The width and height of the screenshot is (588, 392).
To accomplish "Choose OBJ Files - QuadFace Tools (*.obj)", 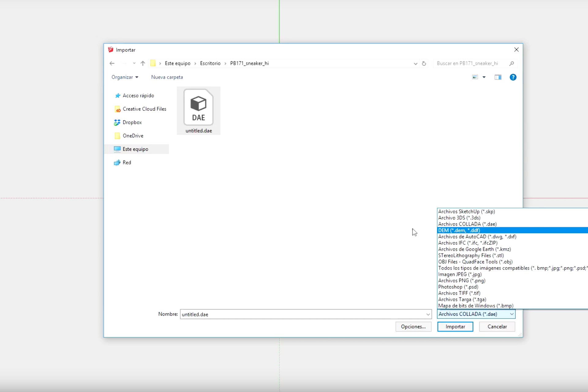I will click(513, 262).
